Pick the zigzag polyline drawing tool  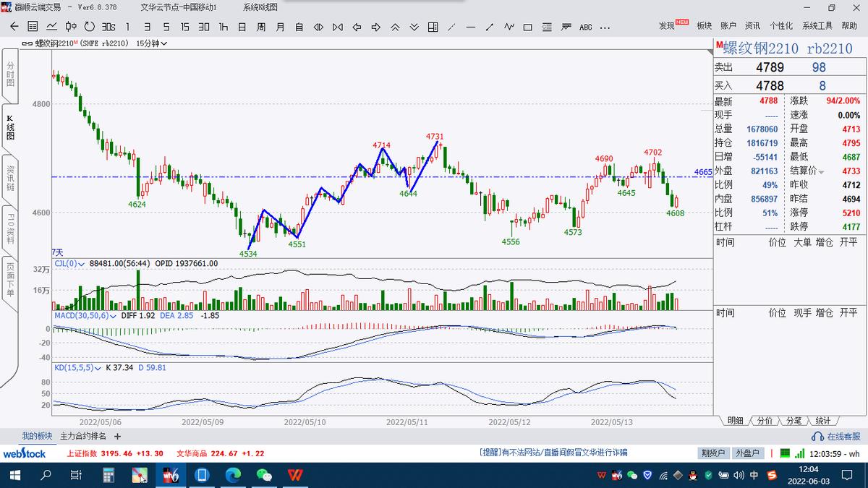click(x=509, y=27)
